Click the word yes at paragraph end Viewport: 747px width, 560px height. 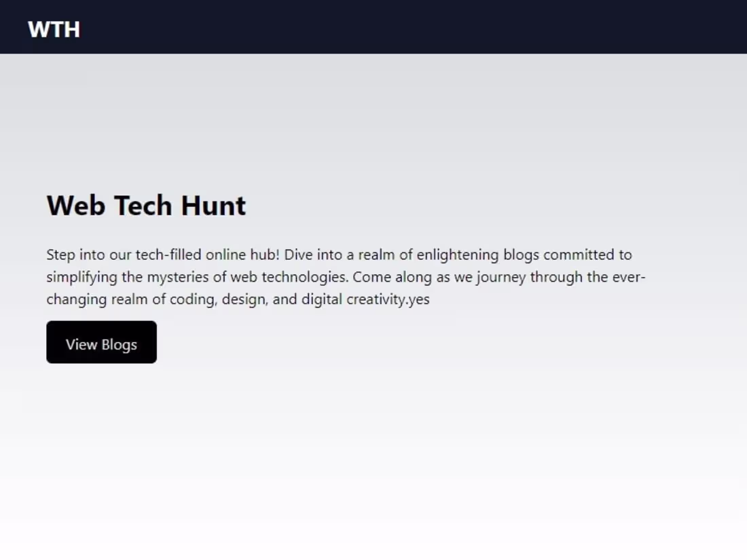pyautogui.click(x=420, y=299)
